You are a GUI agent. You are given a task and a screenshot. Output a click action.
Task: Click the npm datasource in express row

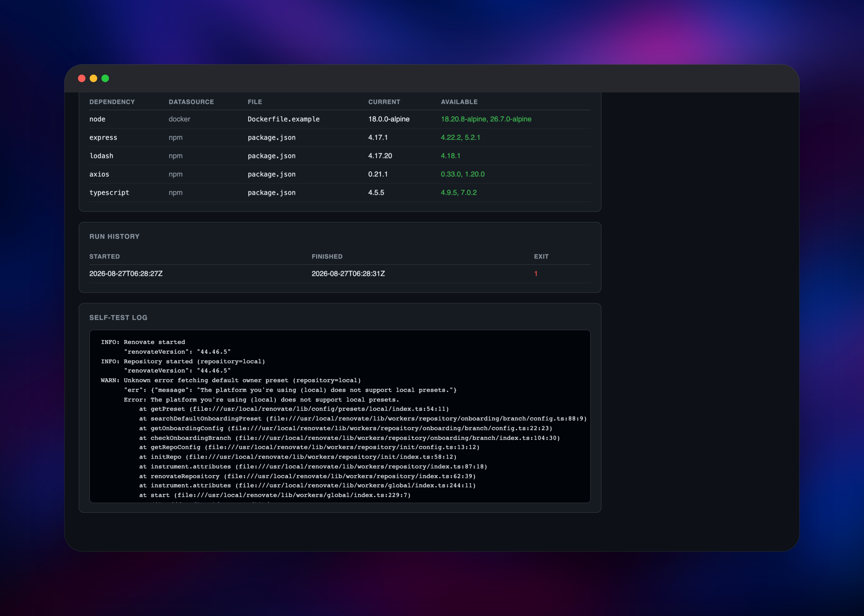(x=175, y=138)
